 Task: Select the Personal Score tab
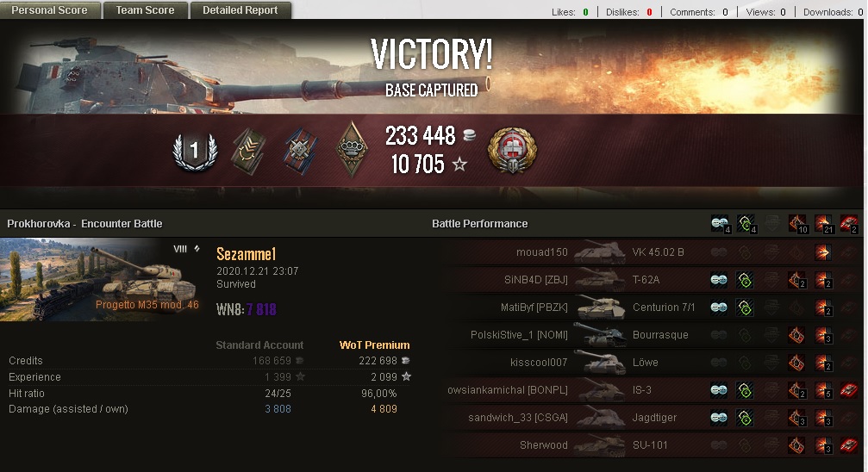[x=50, y=10]
